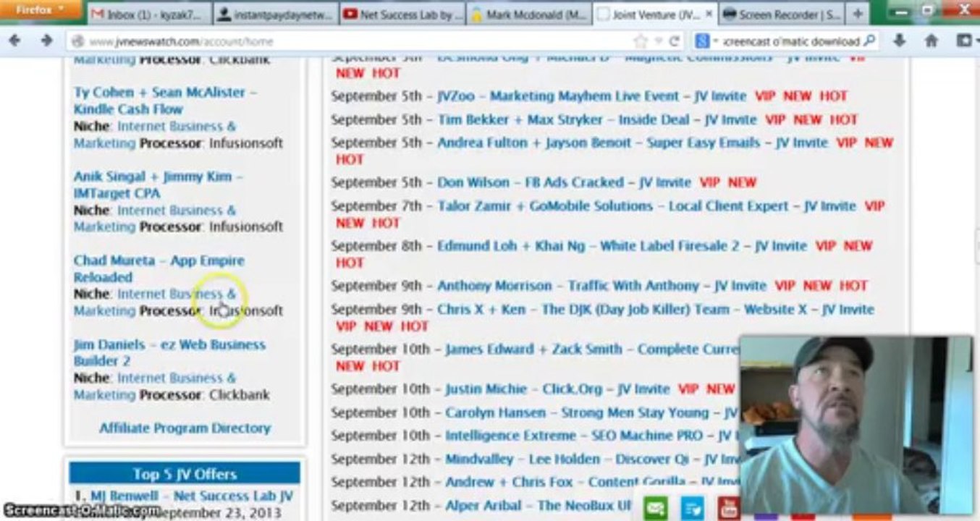This screenshot has height=521, width=980.
Task: Open Chris X + Ken DJK Team invite
Action: tap(656, 309)
